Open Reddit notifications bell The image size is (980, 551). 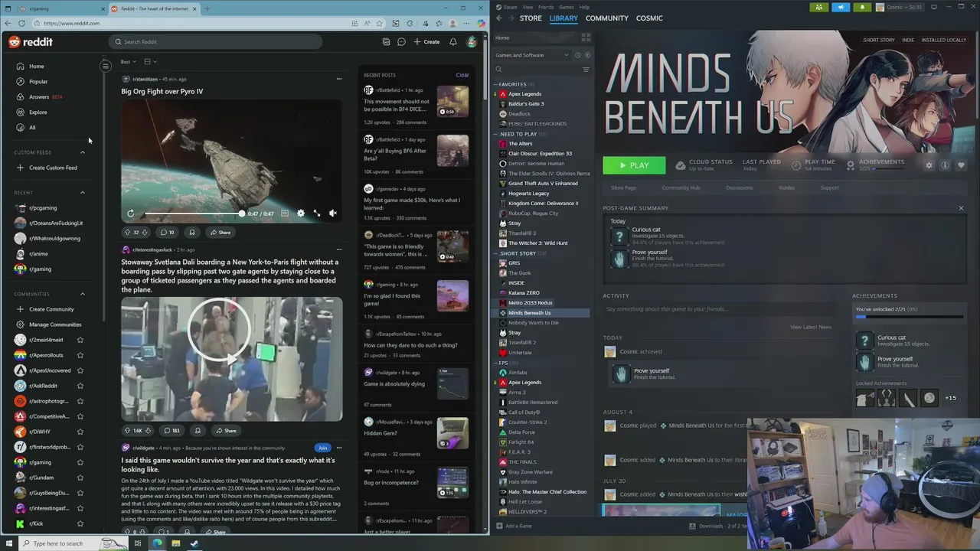pyautogui.click(x=453, y=42)
